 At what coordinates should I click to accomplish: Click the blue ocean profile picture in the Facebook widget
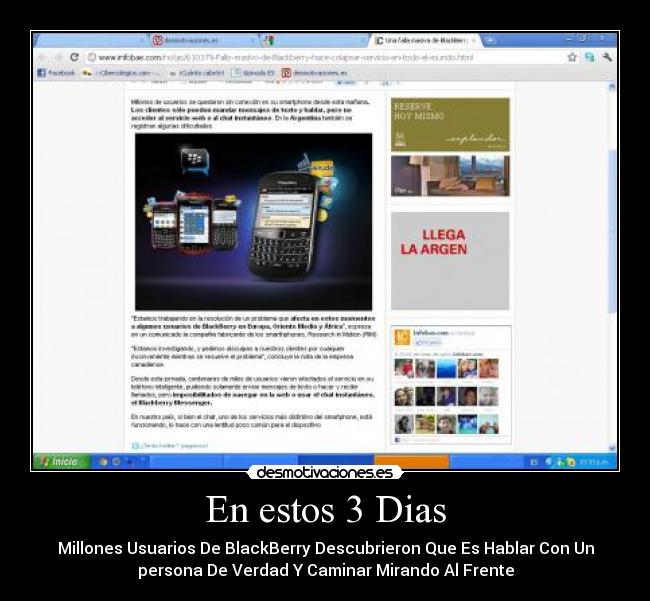[x=446, y=368]
